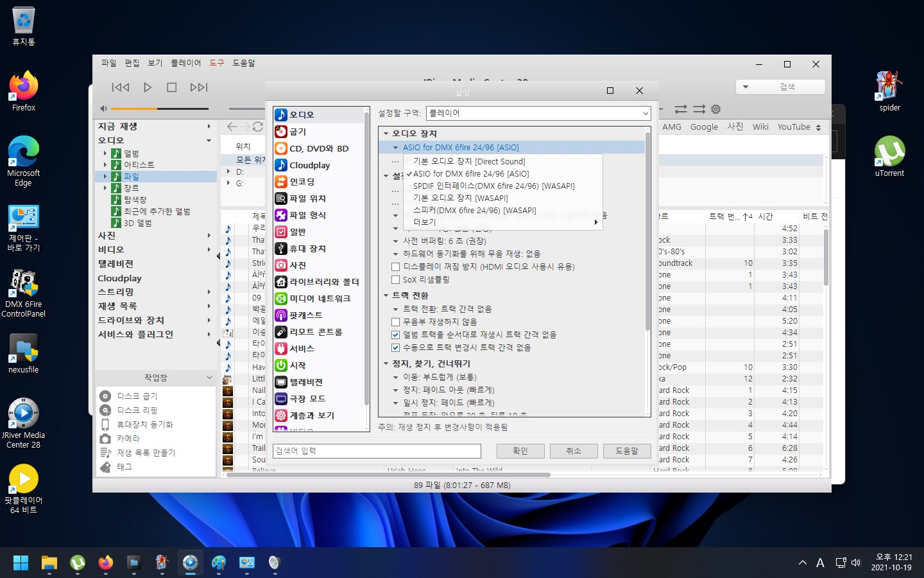Screen dimensions: 924x578
Task: Open display options gear icon
Action: pos(716,109)
